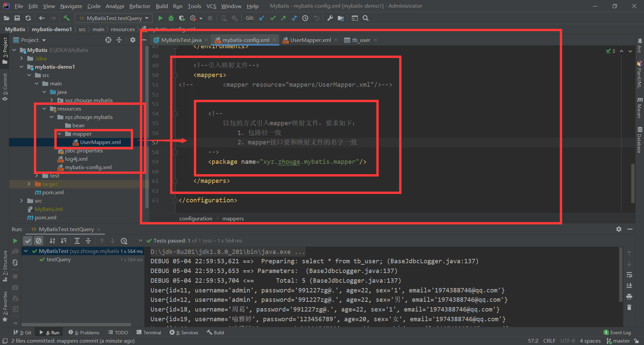Open the Navigate menu

click(71, 6)
